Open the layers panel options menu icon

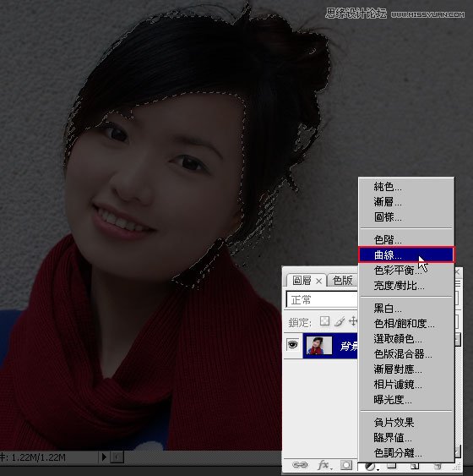coord(458,284)
